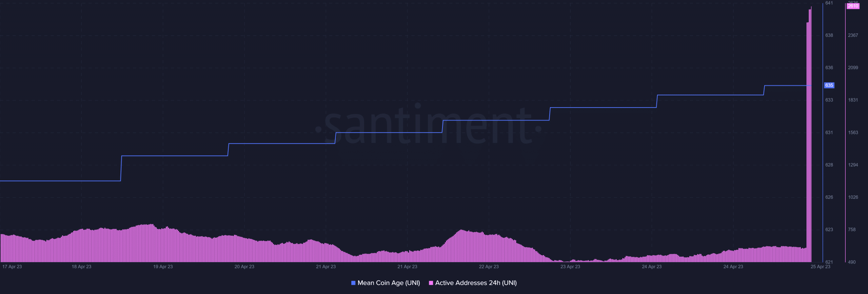Click the 490 active addresses axis value

pyautogui.click(x=852, y=262)
